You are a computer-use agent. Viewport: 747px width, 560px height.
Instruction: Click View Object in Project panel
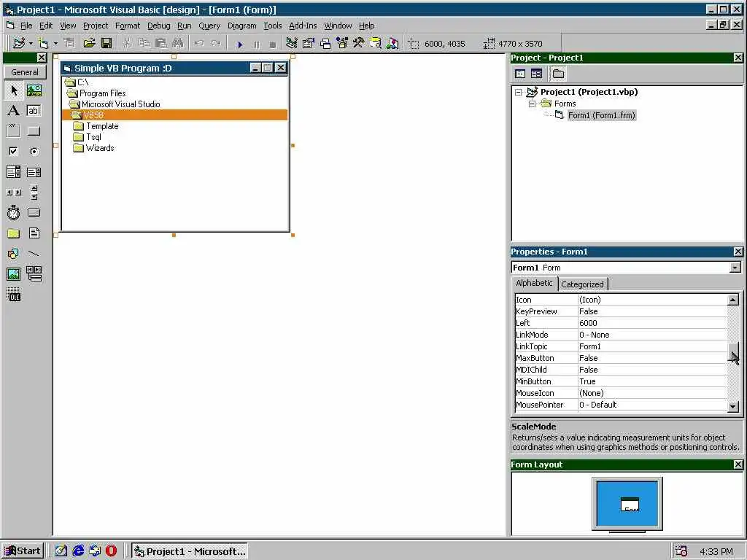pyautogui.click(x=537, y=74)
